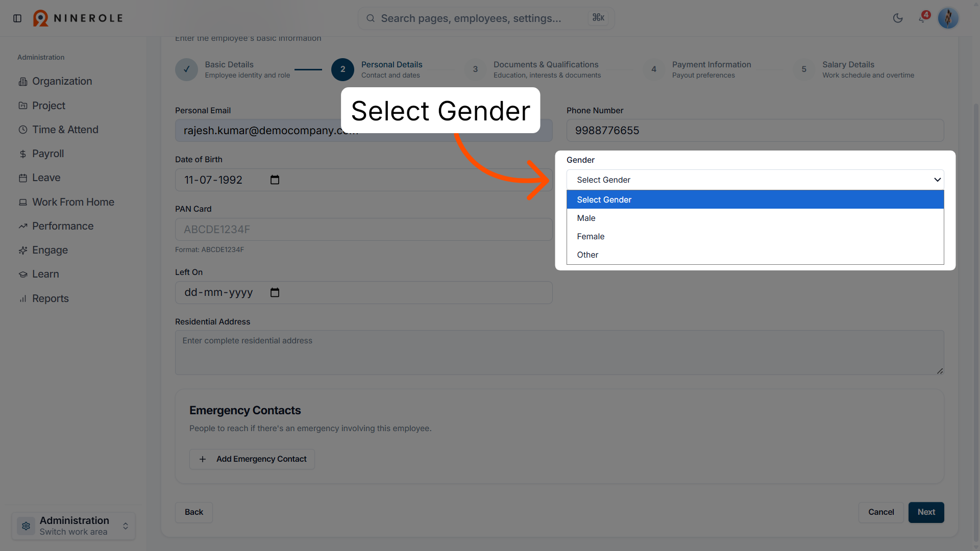This screenshot has width=980, height=551.
Task: Focus the Phone Number field
Action: [755, 131]
